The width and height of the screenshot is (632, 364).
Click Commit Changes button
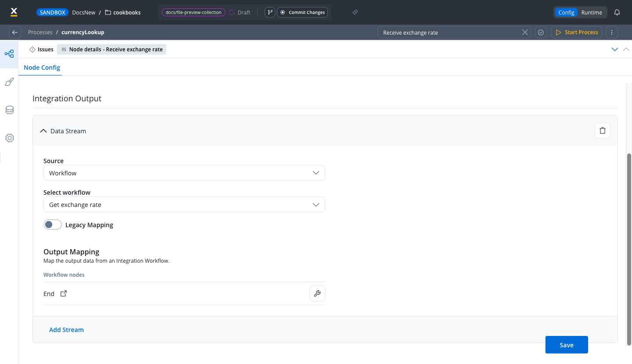(302, 12)
